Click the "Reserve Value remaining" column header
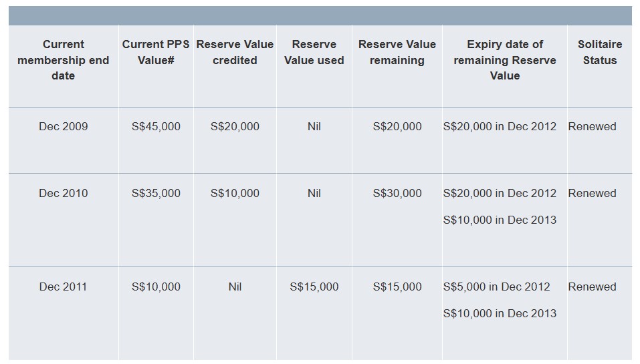 point(397,52)
